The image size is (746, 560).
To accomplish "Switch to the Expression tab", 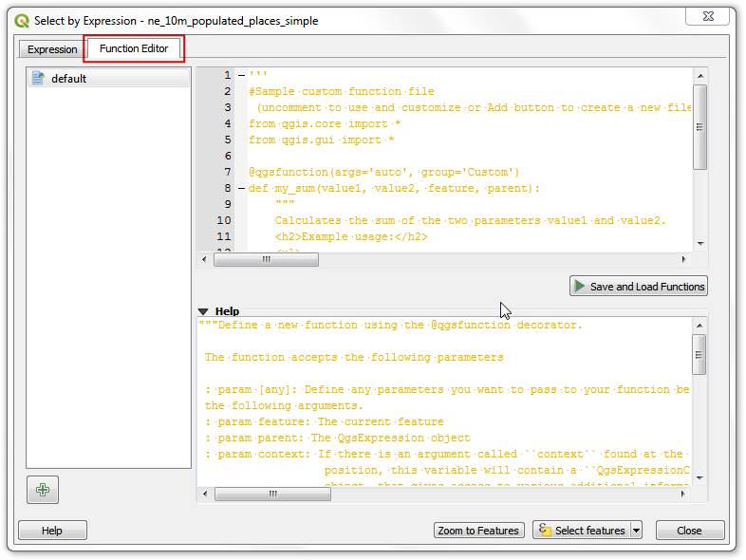I will pos(52,49).
